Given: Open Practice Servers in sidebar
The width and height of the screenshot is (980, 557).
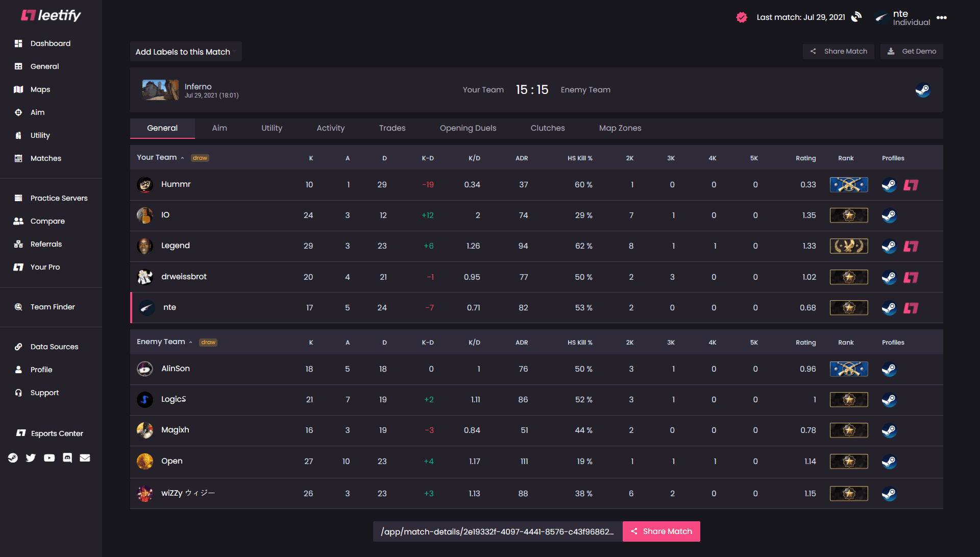Looking at the screenshot, I should tap(59, 198).
